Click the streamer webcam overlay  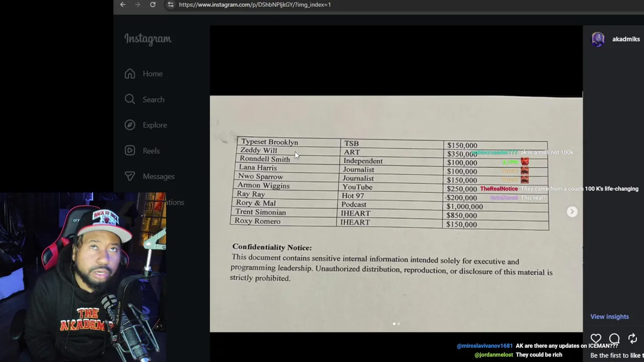point(83,277)
